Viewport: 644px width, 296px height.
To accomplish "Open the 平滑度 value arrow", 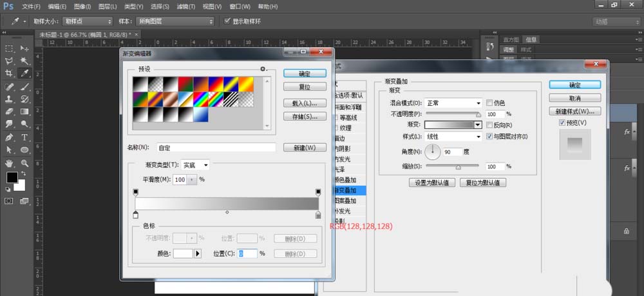I will (192, 180).
